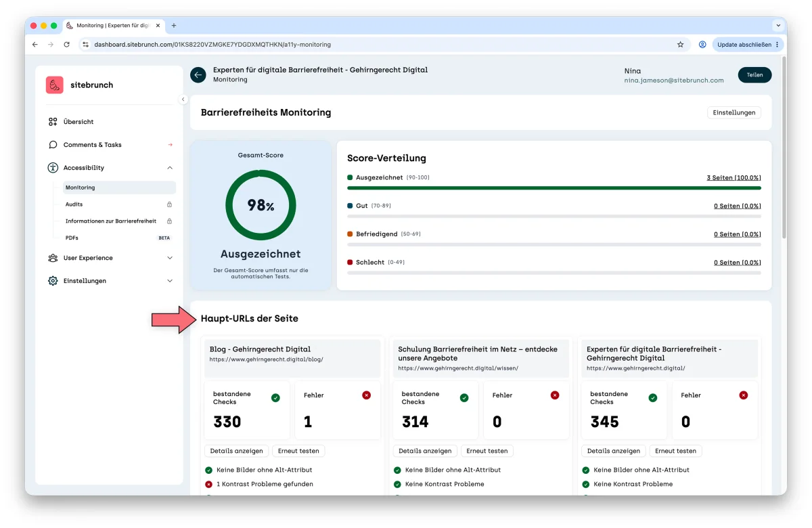This screenshot has width=812, height=528.
Task: Click green check icon in Experten bestandene Checks
Action: pyautogui.click(x=652, y=398)
